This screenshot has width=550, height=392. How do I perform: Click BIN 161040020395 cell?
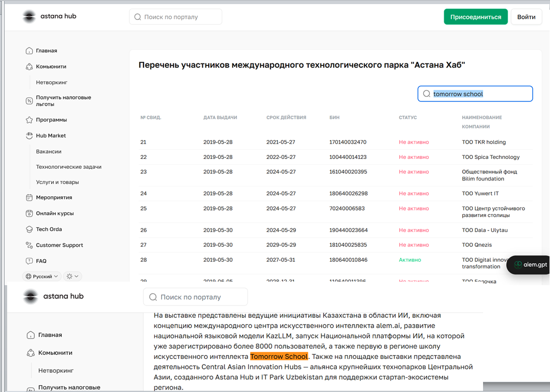click(348, 172)
